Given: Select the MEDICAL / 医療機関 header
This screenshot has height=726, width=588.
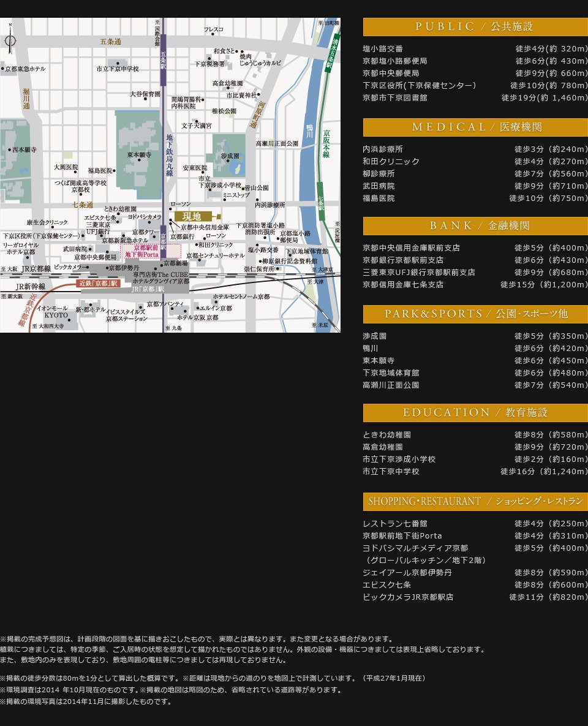Looking at the screenshot, I should pos(475,127).
